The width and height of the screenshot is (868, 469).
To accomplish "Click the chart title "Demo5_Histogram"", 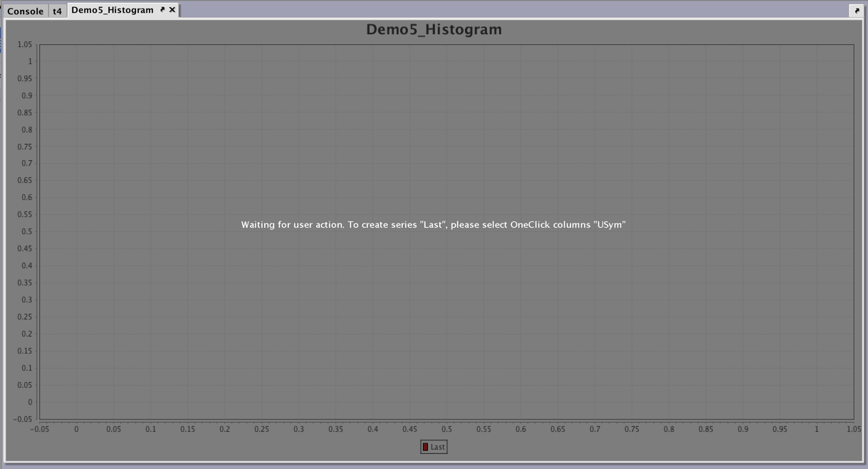I will pyautogui.click(x=434, y=29).
